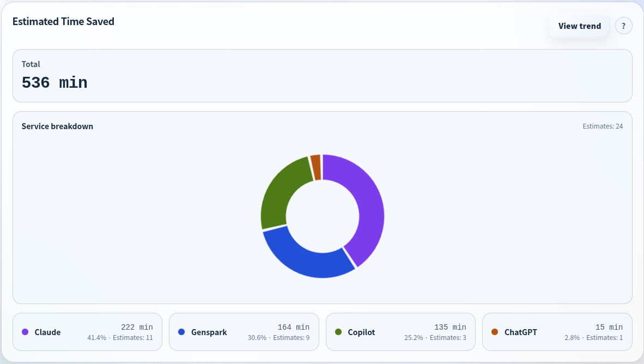Image resolution: width=644 pixels, height=364 pixels.
Task: Click the '135 min' value
Action: point(450,327)
